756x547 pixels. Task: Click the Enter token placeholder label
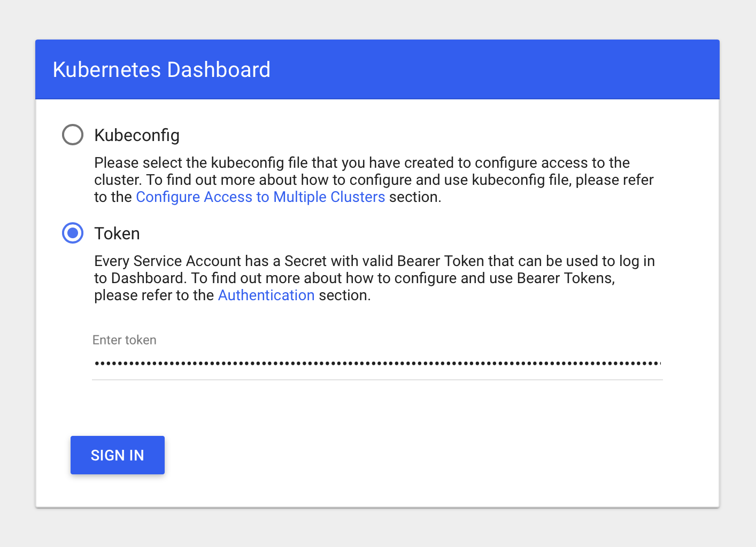[124, 340]
